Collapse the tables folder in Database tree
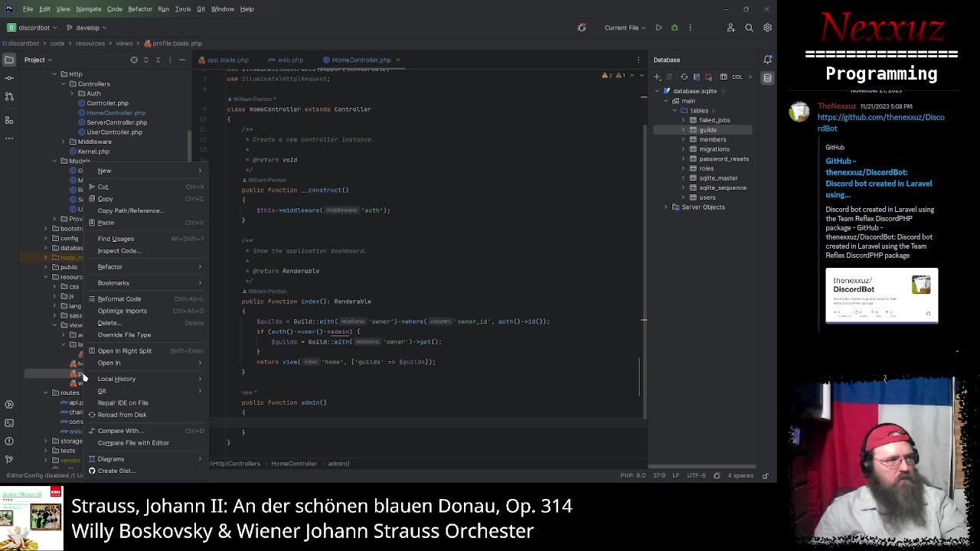The image size is (980, 551). click(x=675, y=110)
